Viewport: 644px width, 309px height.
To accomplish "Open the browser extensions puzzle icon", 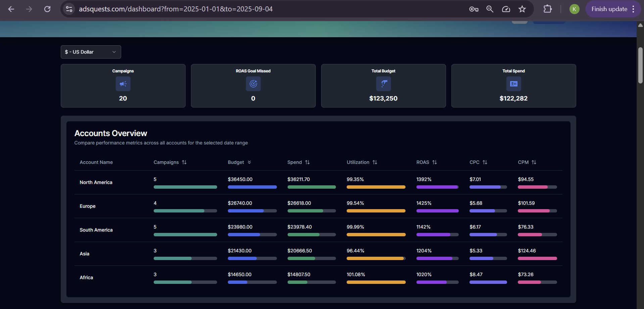I will click(547, 9).
